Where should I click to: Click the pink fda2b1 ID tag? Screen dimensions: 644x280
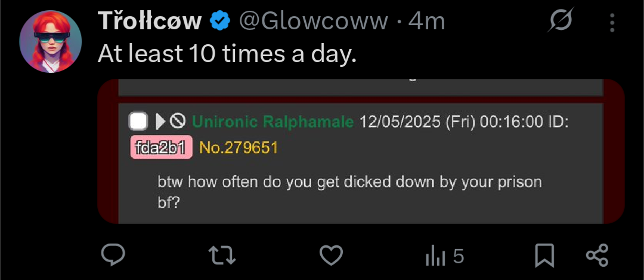click(x=161, y=147)
